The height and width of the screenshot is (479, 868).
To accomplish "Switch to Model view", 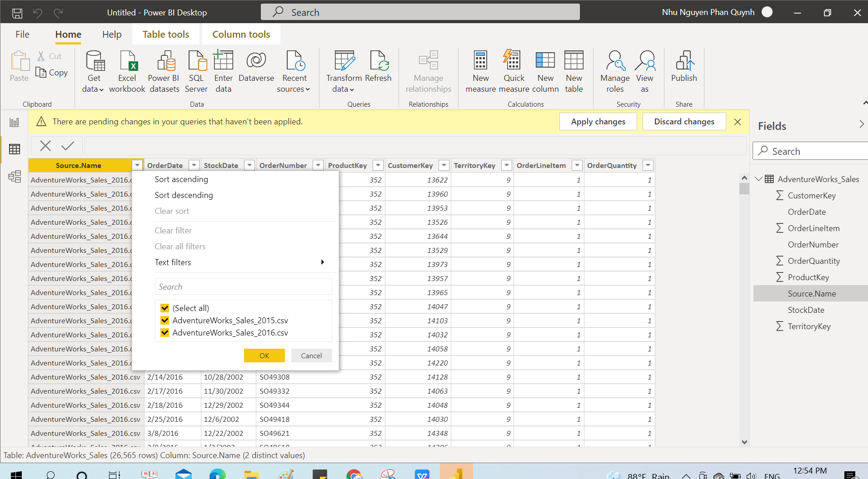I will (15, 176).
